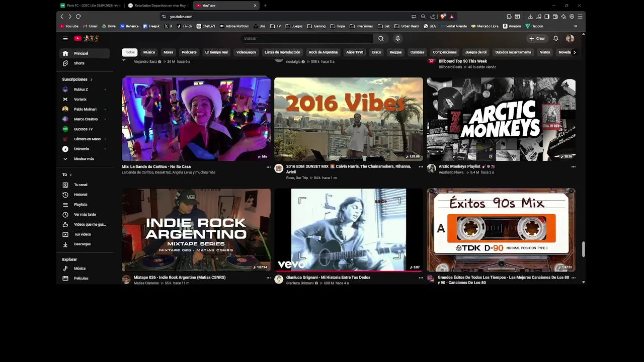This screenshot has width=644, height=362.
Task: Open Pablo Molinari subscription channel
Action: [85, 109]
